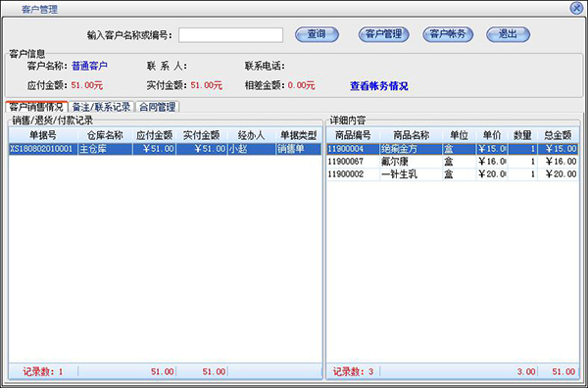Focus the customer name or number input field
This screenshot has height=388, width=588.
coord(230,35)
